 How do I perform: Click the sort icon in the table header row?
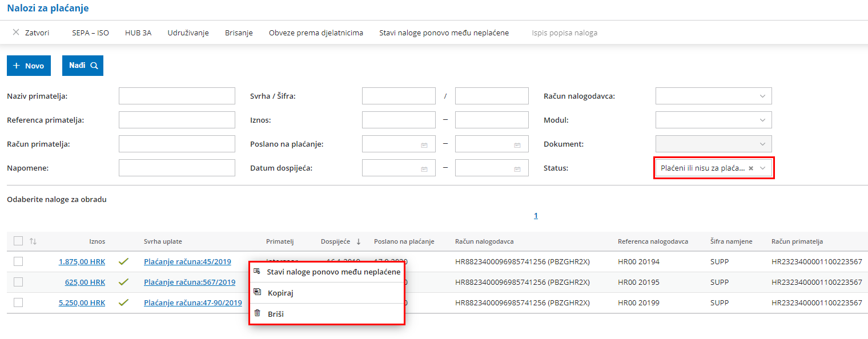click(33, 241)
